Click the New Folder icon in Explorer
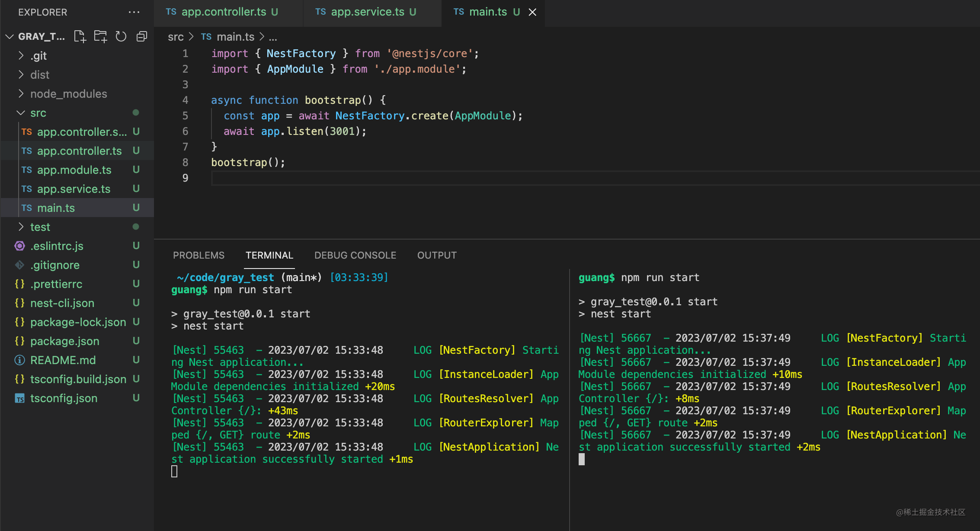Screen dimensions: 980x531 pos(100,36)
